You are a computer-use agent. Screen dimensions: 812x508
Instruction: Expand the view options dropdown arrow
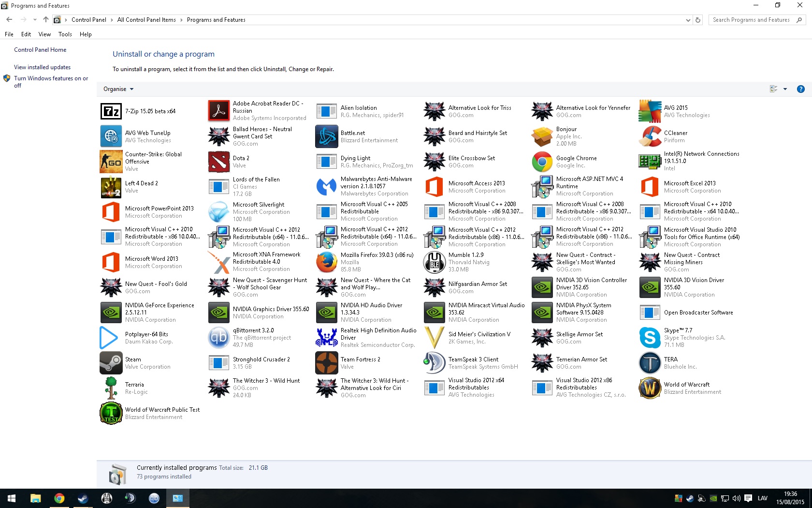pyautogui.click(x=785, y=89)
